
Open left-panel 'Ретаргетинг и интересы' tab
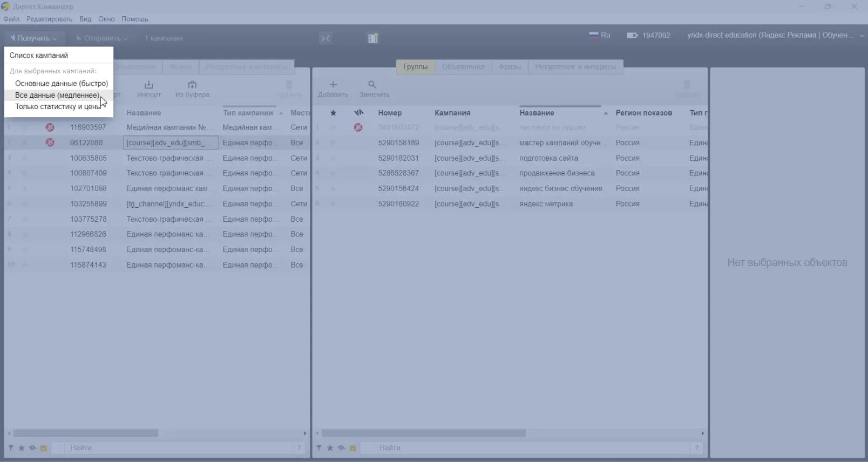[x=247, y=66]
